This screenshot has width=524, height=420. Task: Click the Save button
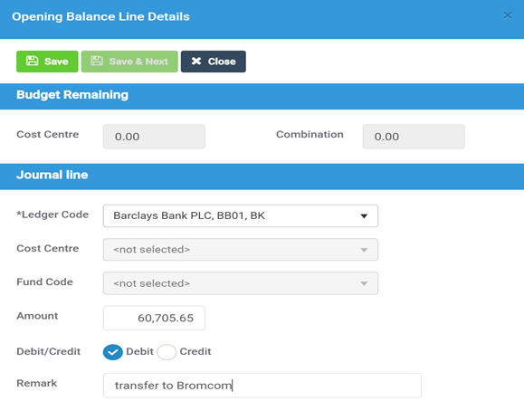(x=47, y=62)
